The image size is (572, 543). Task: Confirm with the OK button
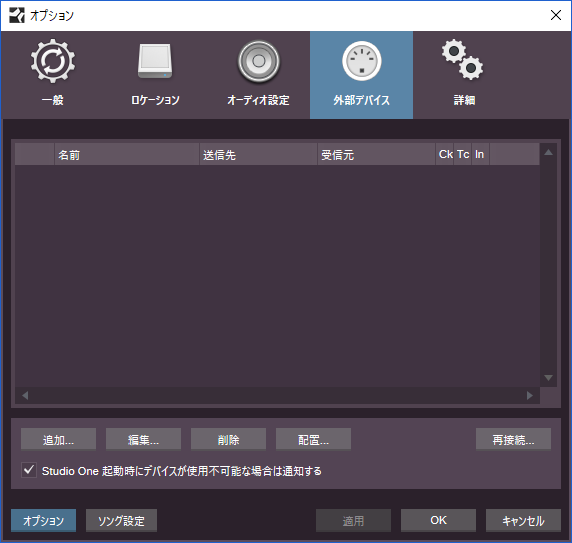click(x=438, y=520)
